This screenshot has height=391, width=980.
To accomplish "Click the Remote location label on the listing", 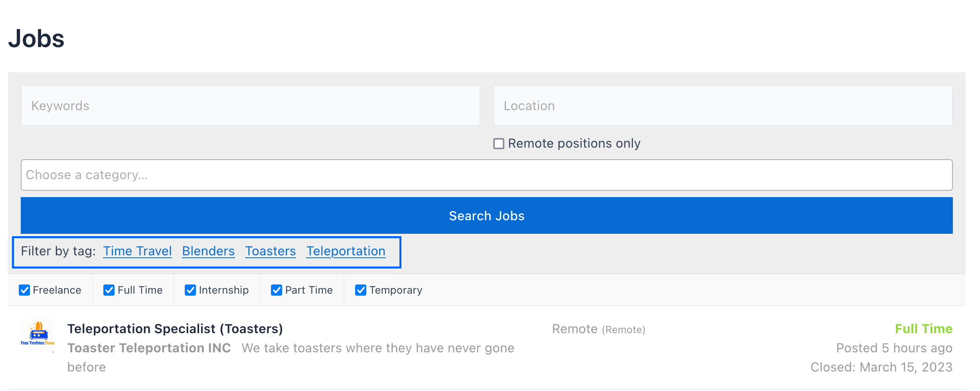I will click(575, 329).
